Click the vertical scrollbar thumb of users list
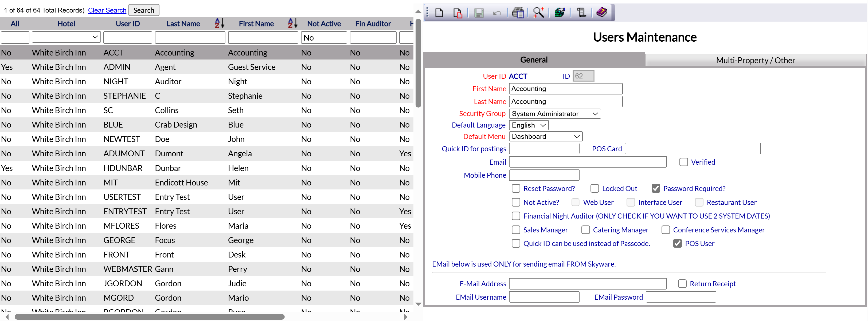 tap(418, 63)
